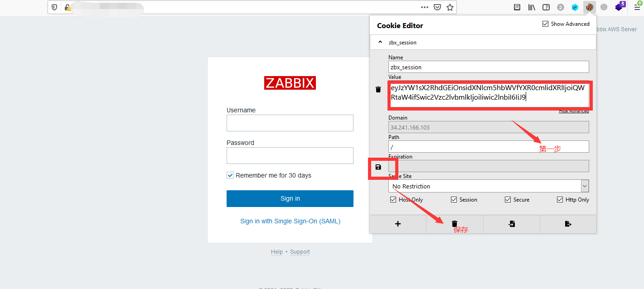This screenshot has width=644, height=289.
Task: Click the Sign in button
Action: 290,198
